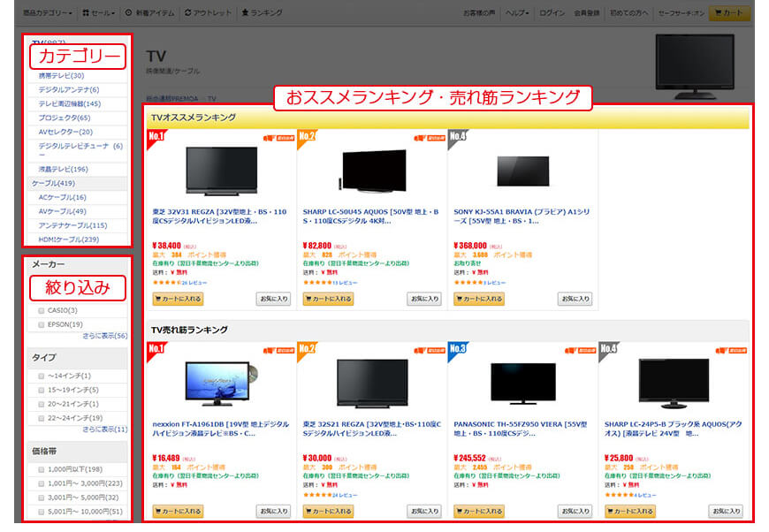Screen dimensions: 769x532
Task: Show more makers via さらに表示(56)
Action: pyautogui.click(x=104, y=336)
